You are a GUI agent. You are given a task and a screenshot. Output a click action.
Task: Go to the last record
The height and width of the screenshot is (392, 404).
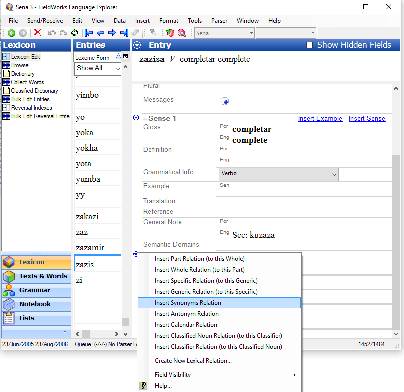(124, 33)
